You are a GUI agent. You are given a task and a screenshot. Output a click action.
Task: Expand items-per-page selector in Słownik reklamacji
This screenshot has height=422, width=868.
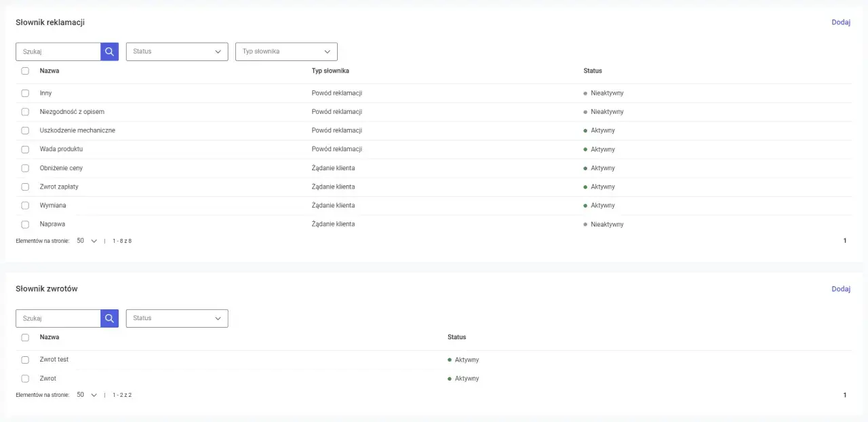(x=87, y=241)
